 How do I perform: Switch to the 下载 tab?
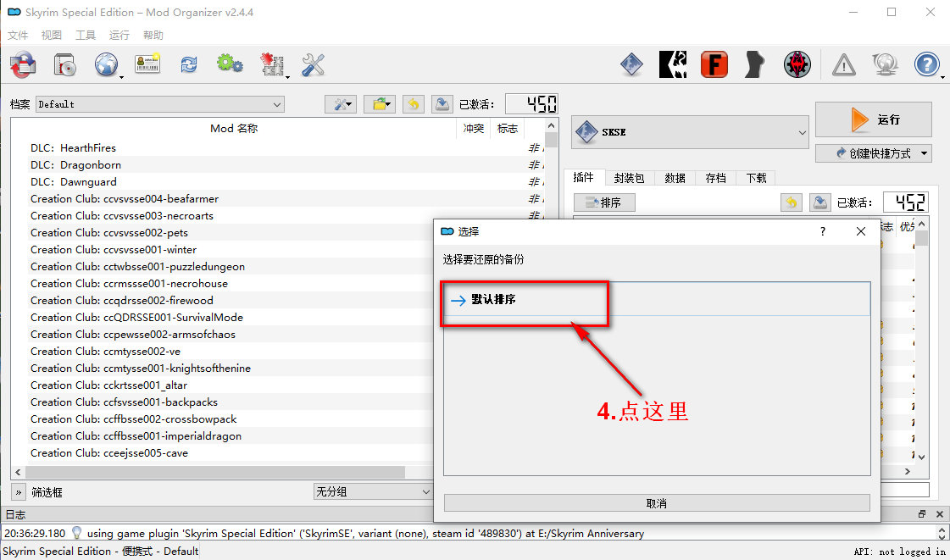(x=756, y=178)
